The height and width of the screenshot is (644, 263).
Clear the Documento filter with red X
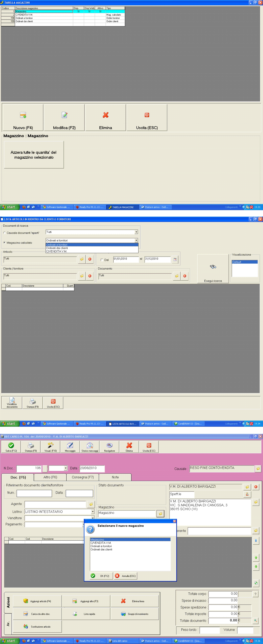pos(184,276)
